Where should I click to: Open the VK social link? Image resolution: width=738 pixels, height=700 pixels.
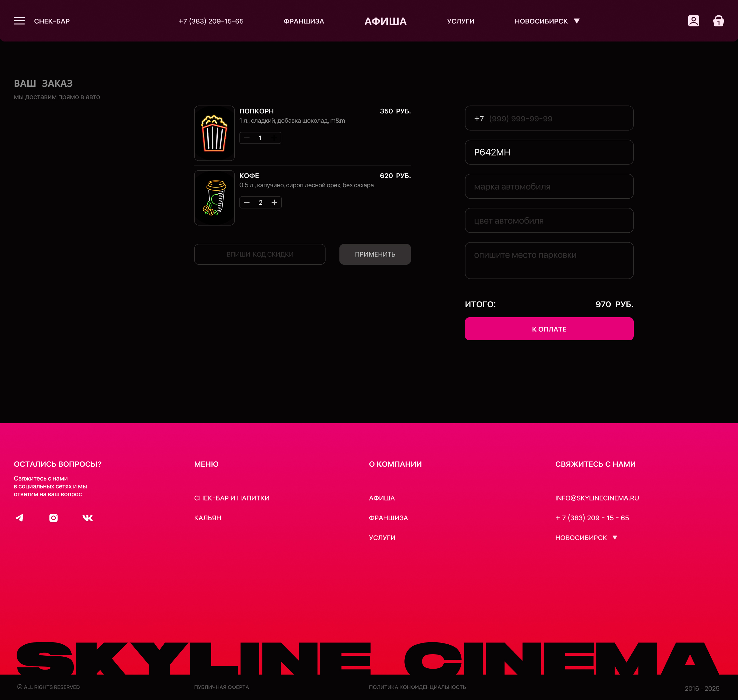pos(87,517)
